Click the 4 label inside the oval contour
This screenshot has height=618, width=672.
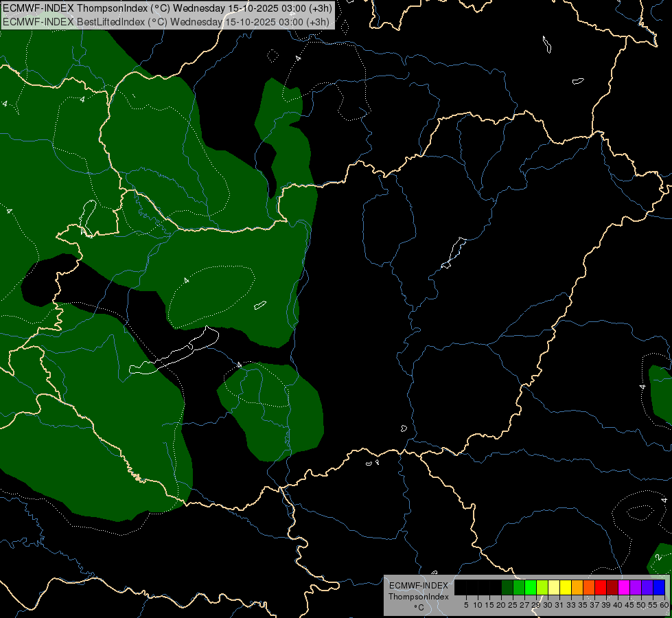[x=187, y=281]
